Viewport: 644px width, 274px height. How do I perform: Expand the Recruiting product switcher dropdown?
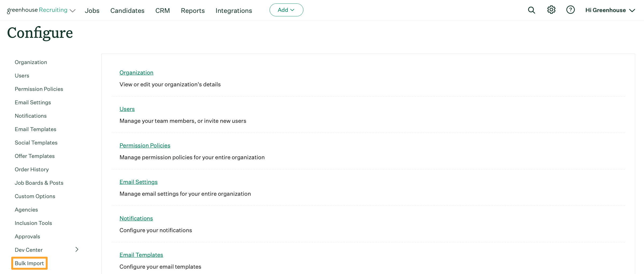pyautogui.click(x=72, y=11)
